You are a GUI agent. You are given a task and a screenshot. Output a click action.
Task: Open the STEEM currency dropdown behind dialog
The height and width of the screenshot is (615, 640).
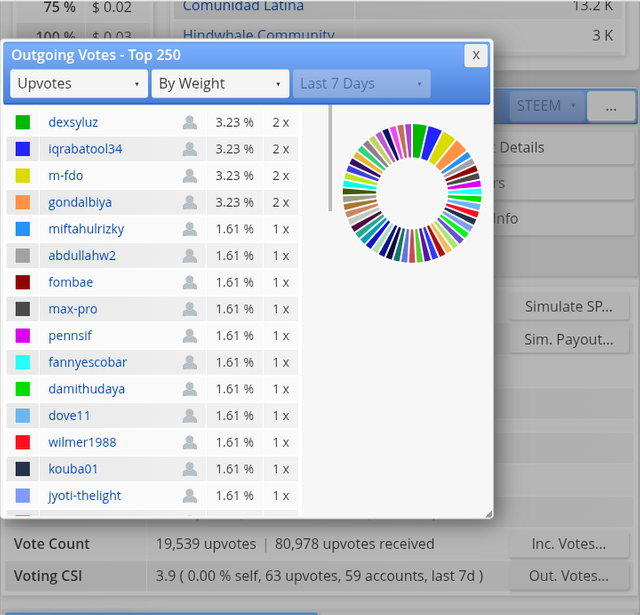pos(546,106)
